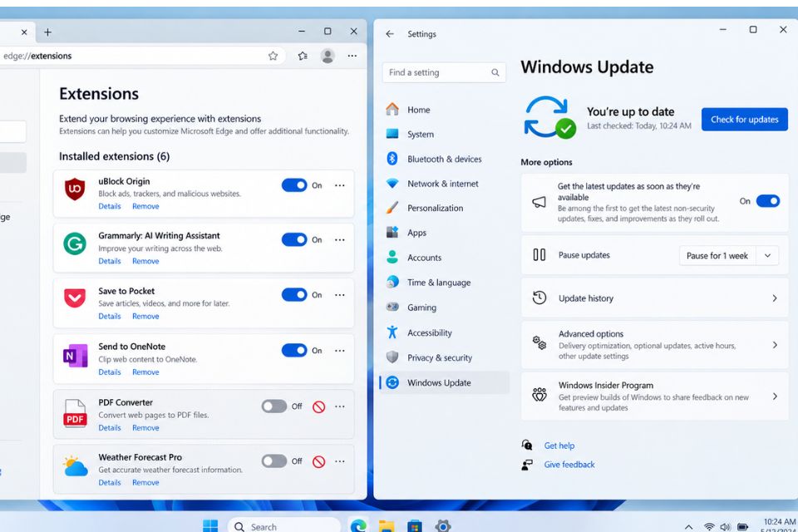798x532 pixels.
Task: Enable the PDF Converter extension
Action: point(274,406)
